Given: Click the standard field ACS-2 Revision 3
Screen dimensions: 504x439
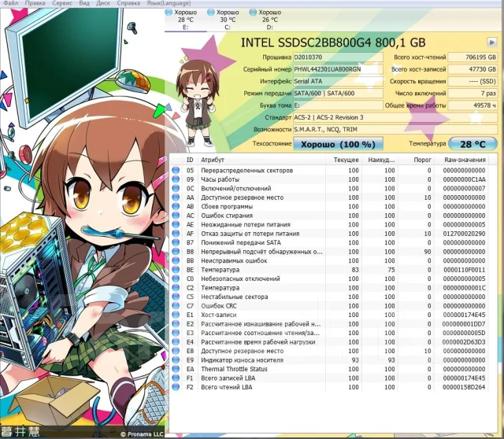Looking at the screenshot, I should (x=395, y=117).
